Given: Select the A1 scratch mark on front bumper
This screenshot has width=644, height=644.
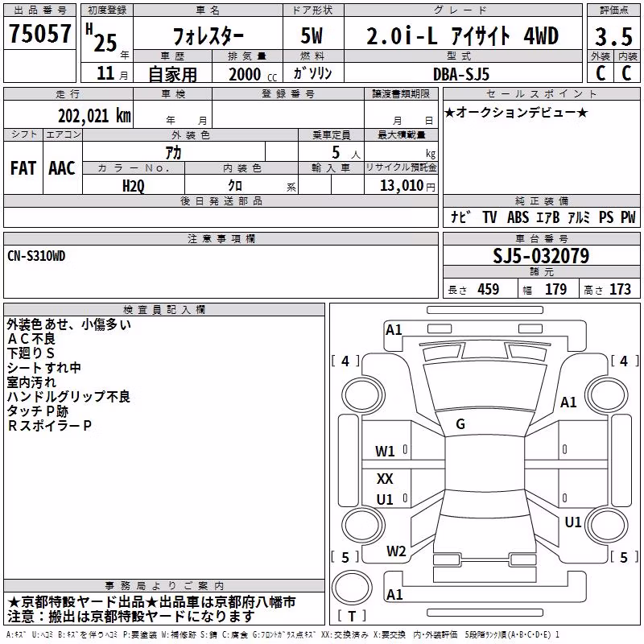Looking at the screenshot, I should pyautogui.click(x=394, y=330).
